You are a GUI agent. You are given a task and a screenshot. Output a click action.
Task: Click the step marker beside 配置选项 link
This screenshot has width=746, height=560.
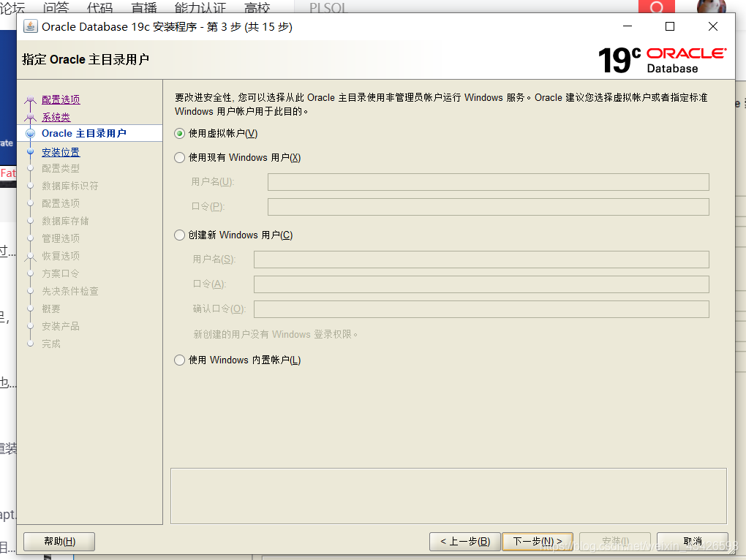point(31,100)
